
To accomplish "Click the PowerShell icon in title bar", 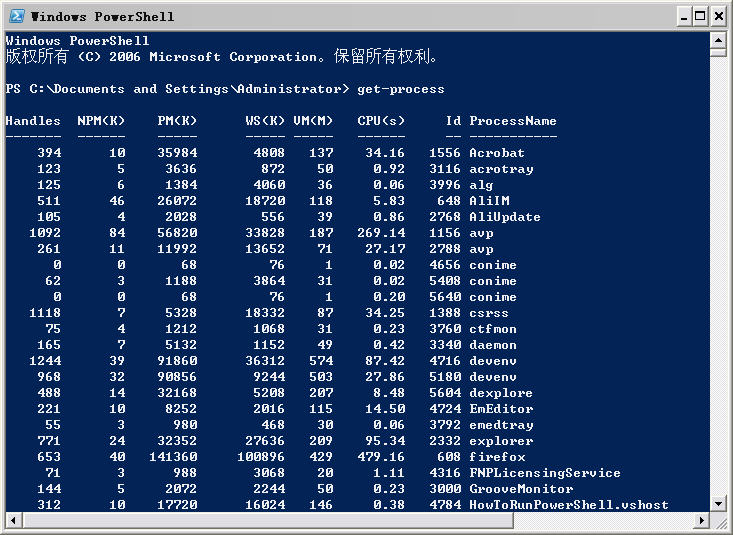I will pos(17,16).
